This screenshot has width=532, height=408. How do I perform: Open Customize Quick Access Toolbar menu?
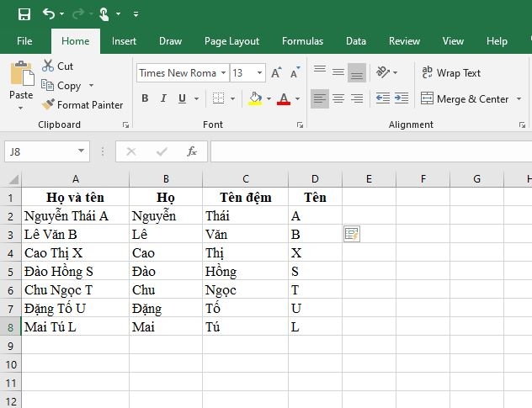(136, 14)
